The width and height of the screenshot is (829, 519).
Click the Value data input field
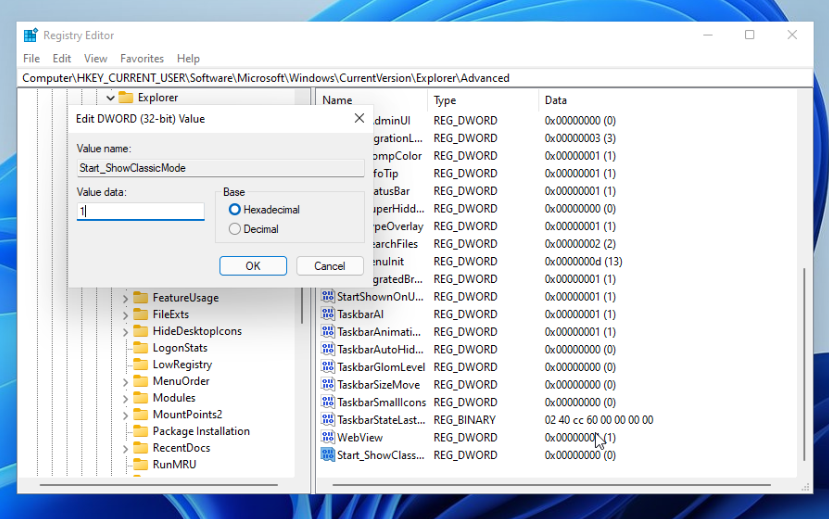[x=140, y=211]
